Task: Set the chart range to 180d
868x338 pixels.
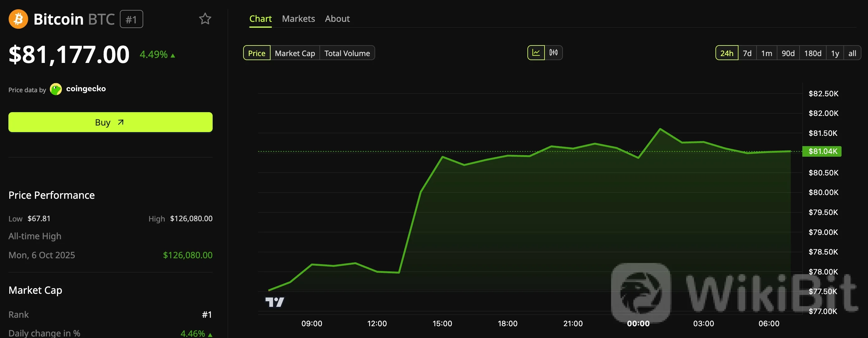Action: click(x=813, y=53)
